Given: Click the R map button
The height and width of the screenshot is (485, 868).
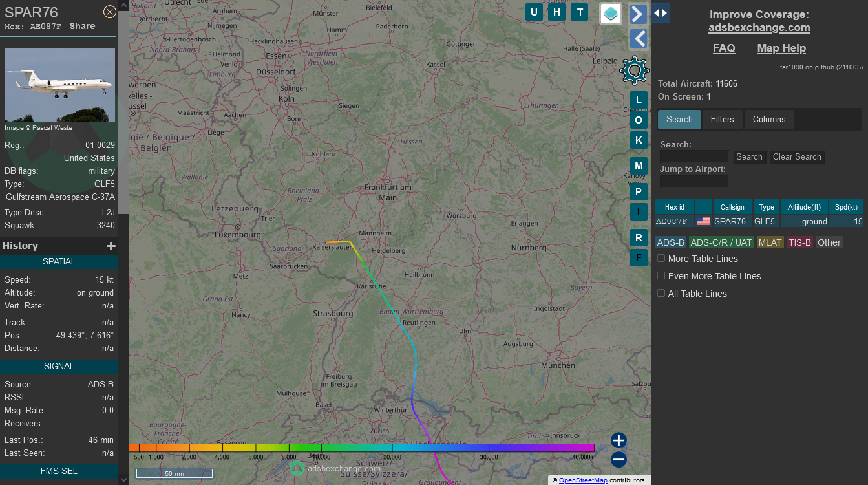Looking at the screenshot, I should point(639,237).
